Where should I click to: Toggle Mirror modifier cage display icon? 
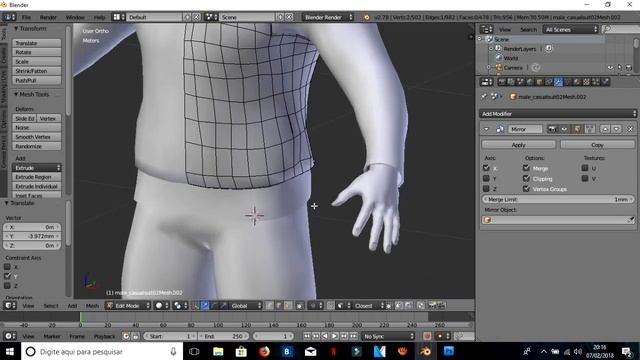pos(589,129)
